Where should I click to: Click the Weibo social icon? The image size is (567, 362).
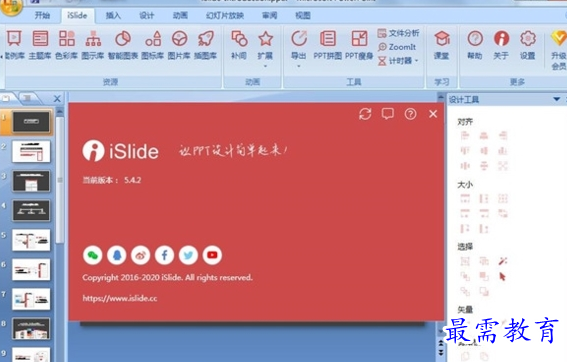pyautogui.click(x=140, y=255)
